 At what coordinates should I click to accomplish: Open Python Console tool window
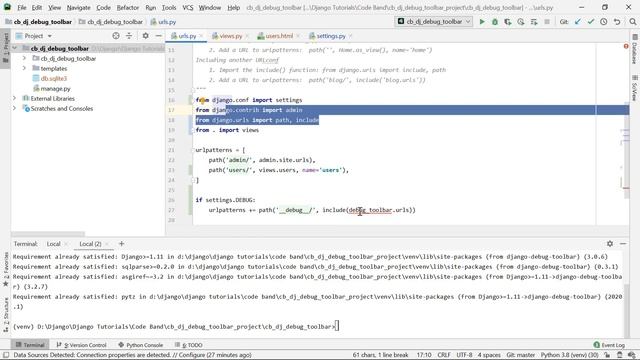140,345
